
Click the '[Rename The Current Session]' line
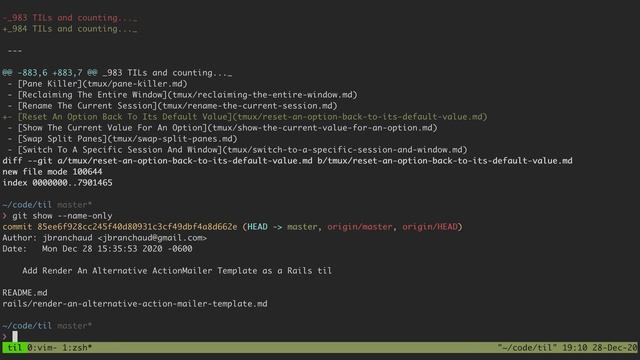point(173,106)
